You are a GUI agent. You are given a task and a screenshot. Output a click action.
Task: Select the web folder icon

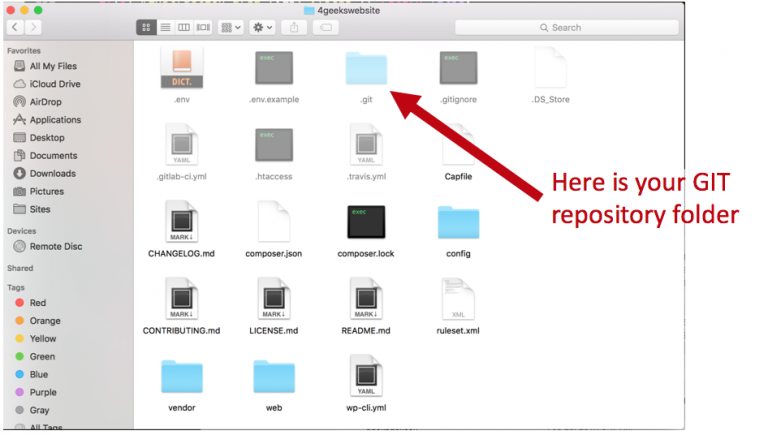pos(274,376)
